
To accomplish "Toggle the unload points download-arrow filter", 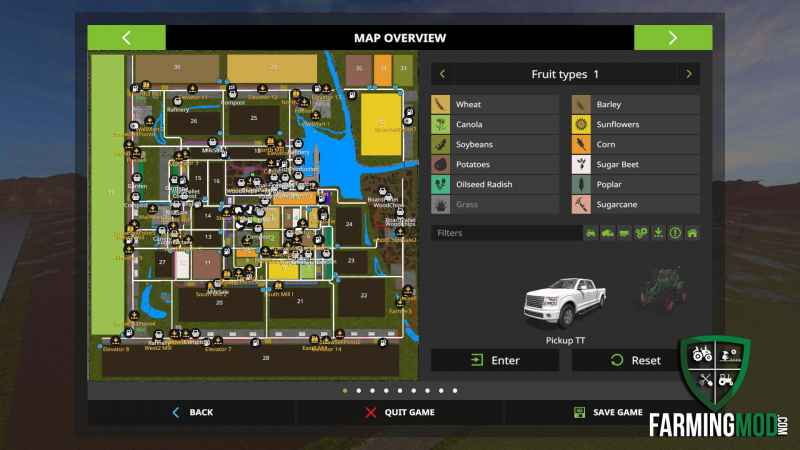I will coord(659,233).
